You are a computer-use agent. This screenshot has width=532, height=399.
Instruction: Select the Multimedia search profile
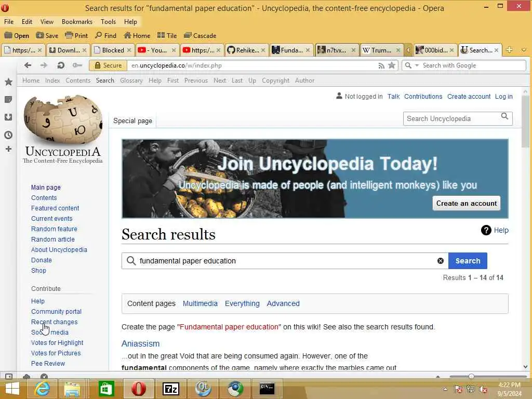[200, 303]
